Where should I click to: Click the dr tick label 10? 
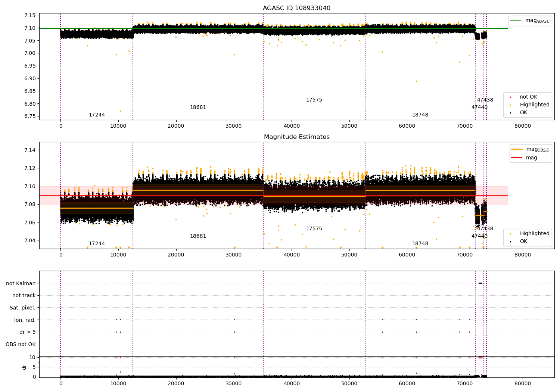(32, 358)
